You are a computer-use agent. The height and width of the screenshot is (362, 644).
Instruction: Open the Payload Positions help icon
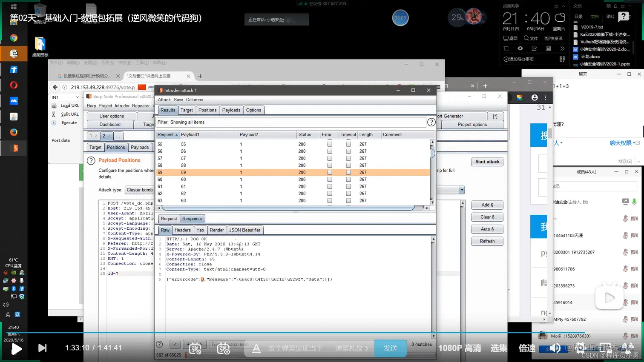[x=91, y=161]
